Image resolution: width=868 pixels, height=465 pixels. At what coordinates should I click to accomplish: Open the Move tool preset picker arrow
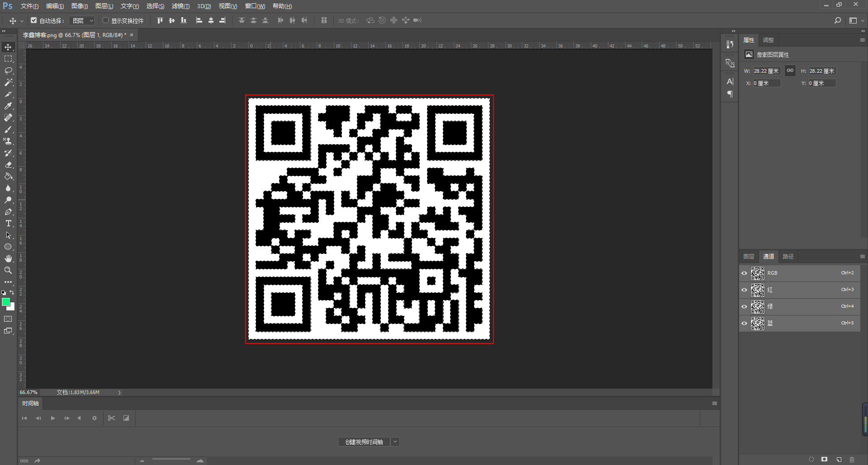click(22, 21)
